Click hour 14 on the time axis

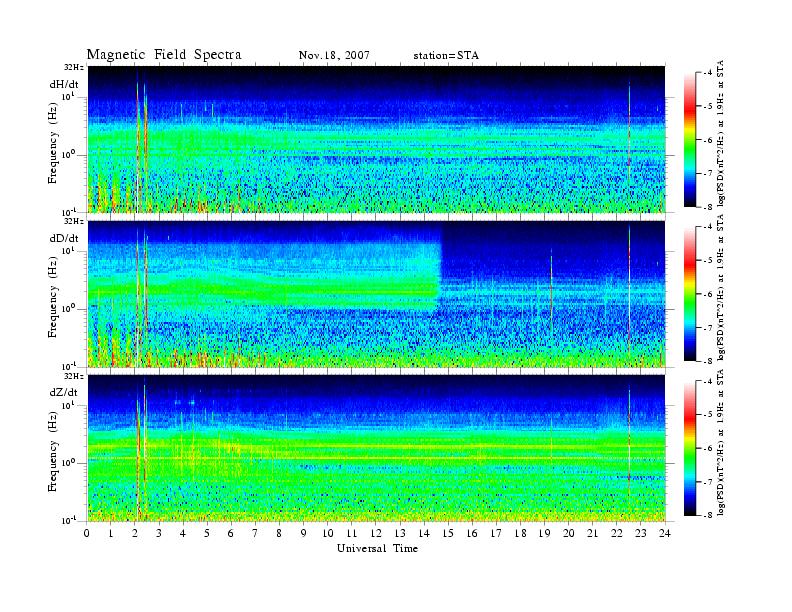pyautogui.click(x=424, y=533)
